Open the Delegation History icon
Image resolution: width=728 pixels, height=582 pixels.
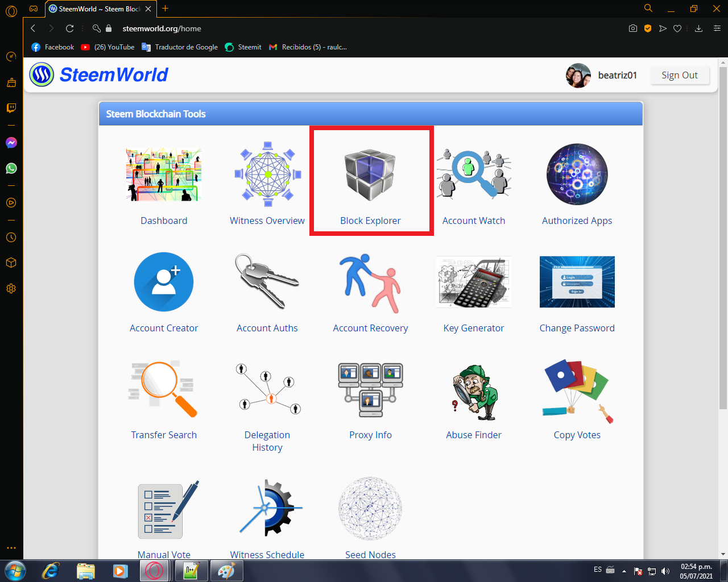coord(267,389)
